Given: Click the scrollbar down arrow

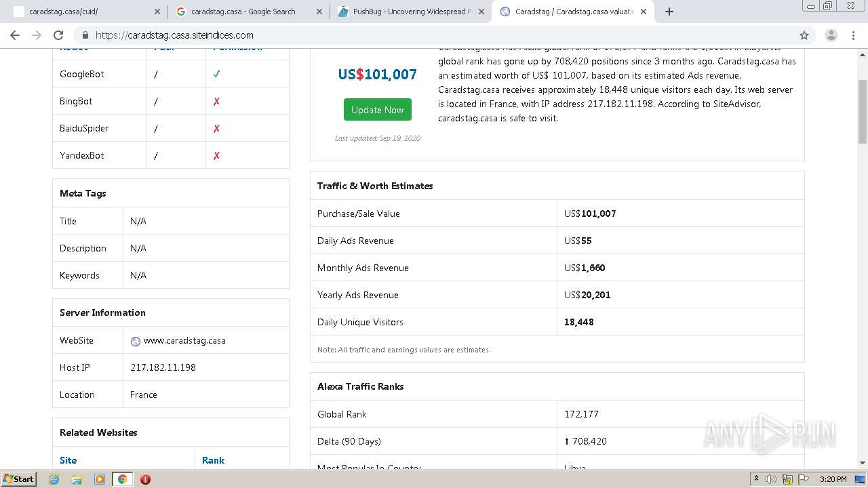Looking at the screenshot, I should tap(863, 463).
